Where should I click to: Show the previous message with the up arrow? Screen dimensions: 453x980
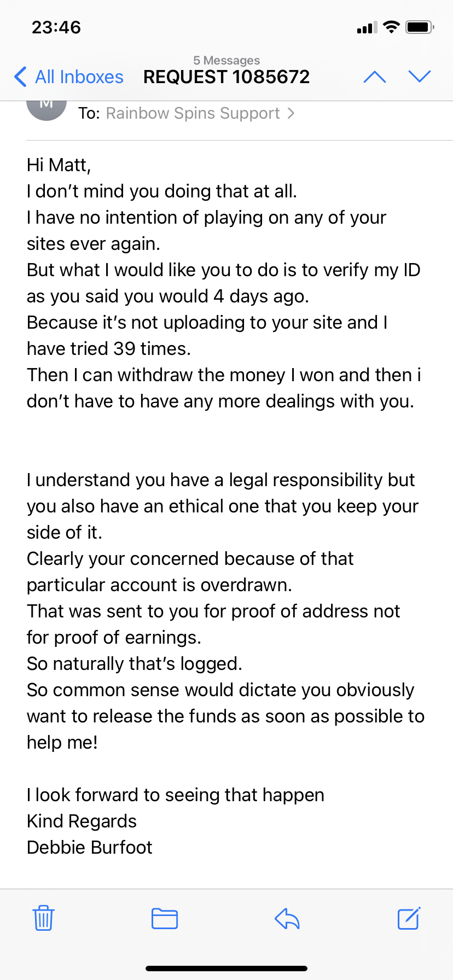point(375,77)
